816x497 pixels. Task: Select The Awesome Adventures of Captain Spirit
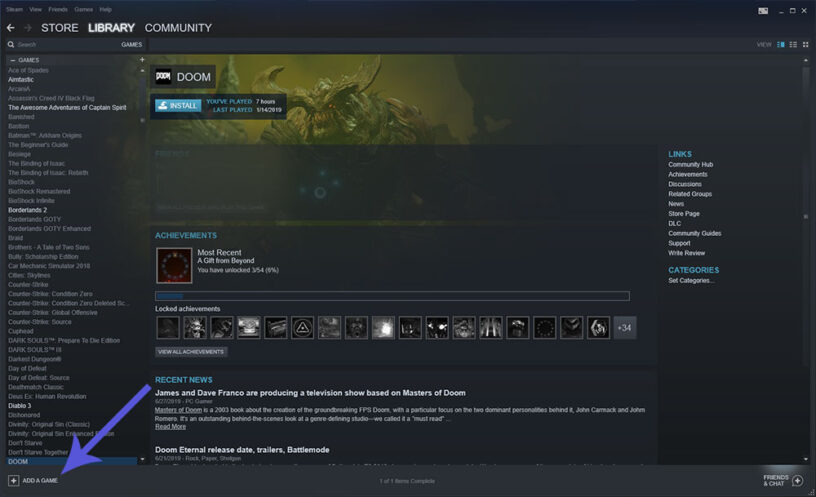coord(67,108)
